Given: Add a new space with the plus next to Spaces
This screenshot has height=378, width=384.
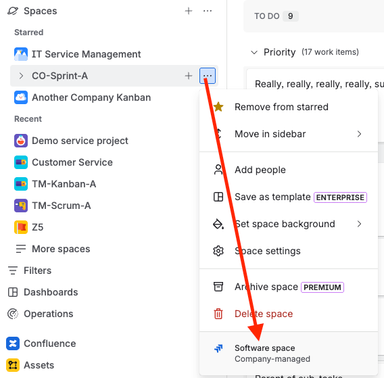Looking at the screenshot, I should pos(189,11).
